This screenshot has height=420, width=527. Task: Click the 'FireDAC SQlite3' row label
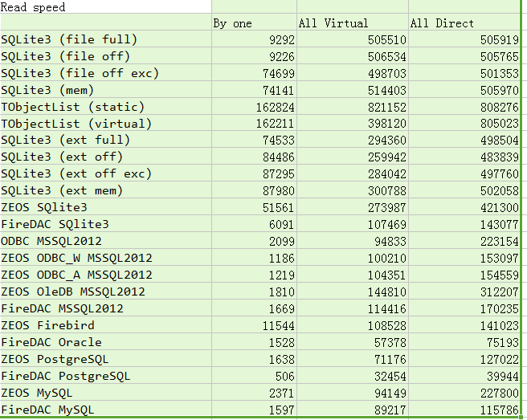tap(106, 224)
